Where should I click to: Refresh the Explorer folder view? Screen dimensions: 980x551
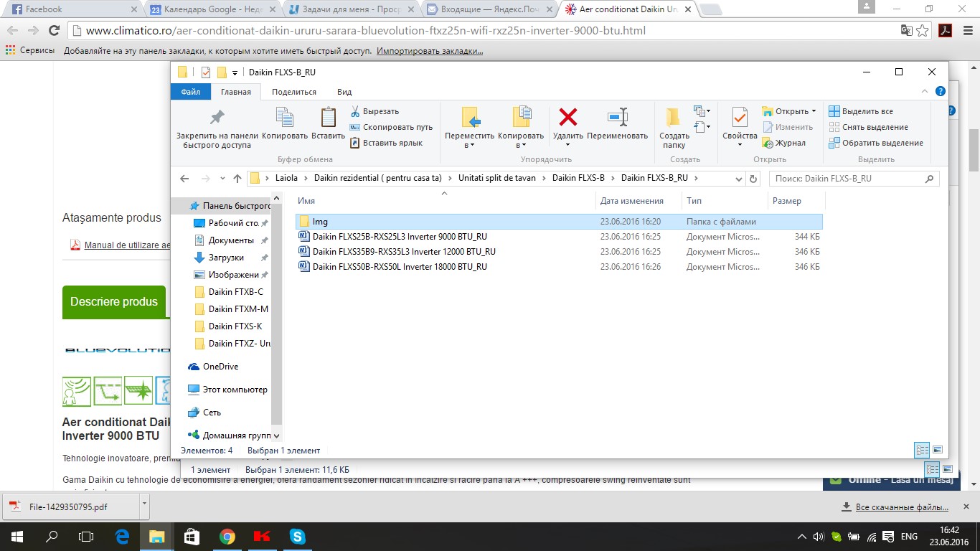(x=753, y=179)
